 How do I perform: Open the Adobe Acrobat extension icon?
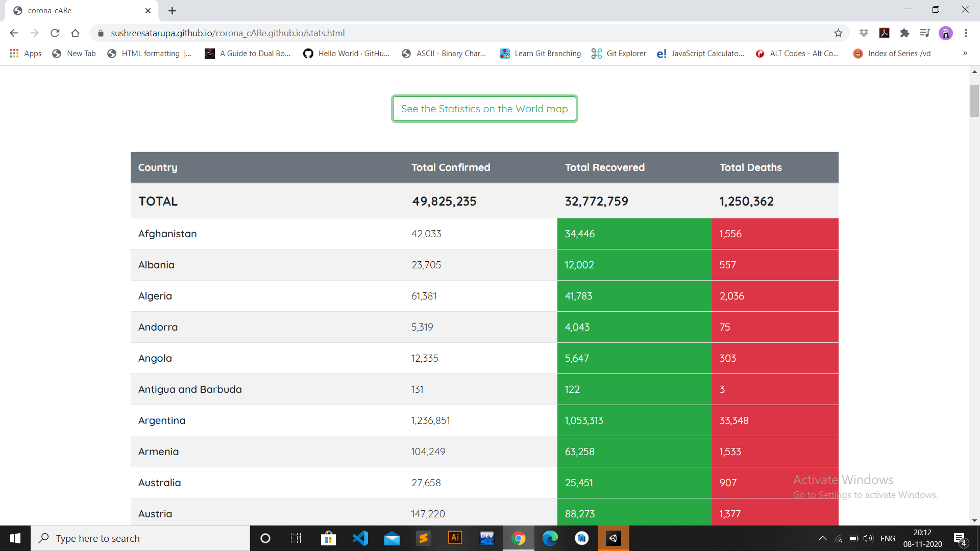[x=884, y=33]
